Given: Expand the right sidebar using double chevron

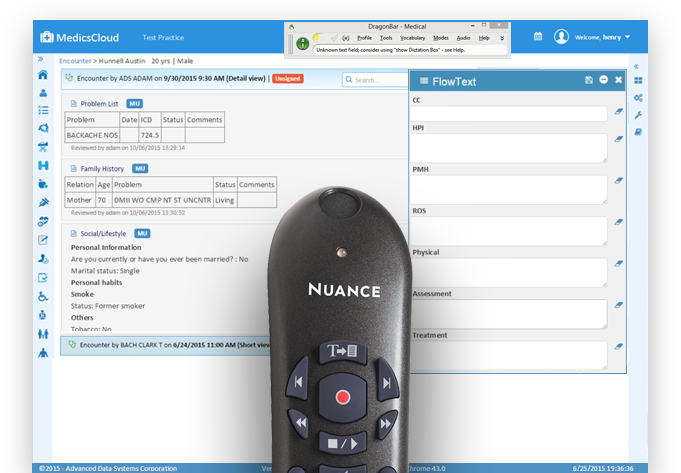Looking at the screenshot, I should (x=638, y=65).
